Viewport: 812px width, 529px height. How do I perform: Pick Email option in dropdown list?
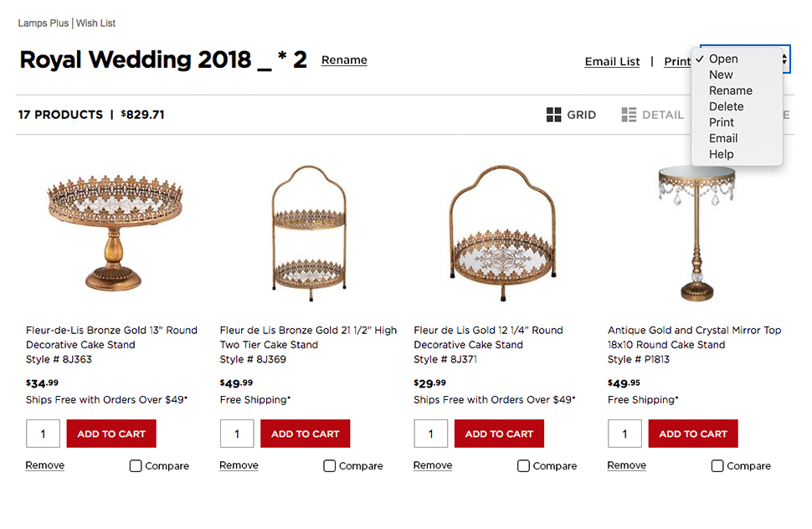[723, 138]
